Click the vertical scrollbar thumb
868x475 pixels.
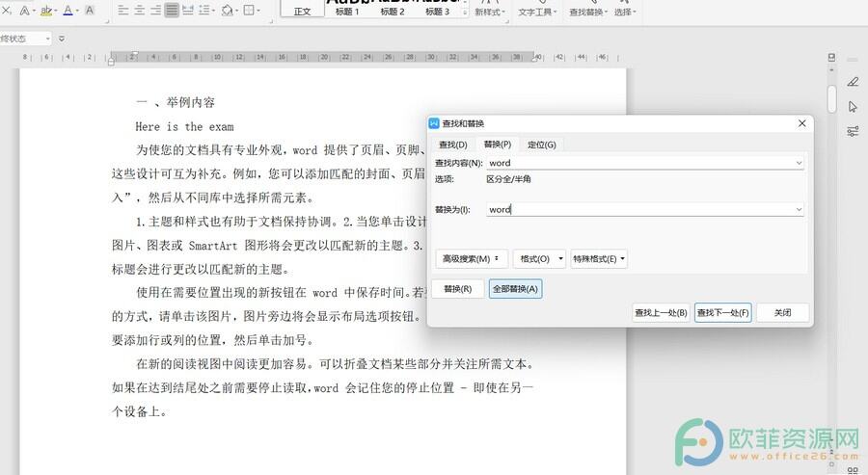coord(831,99)
